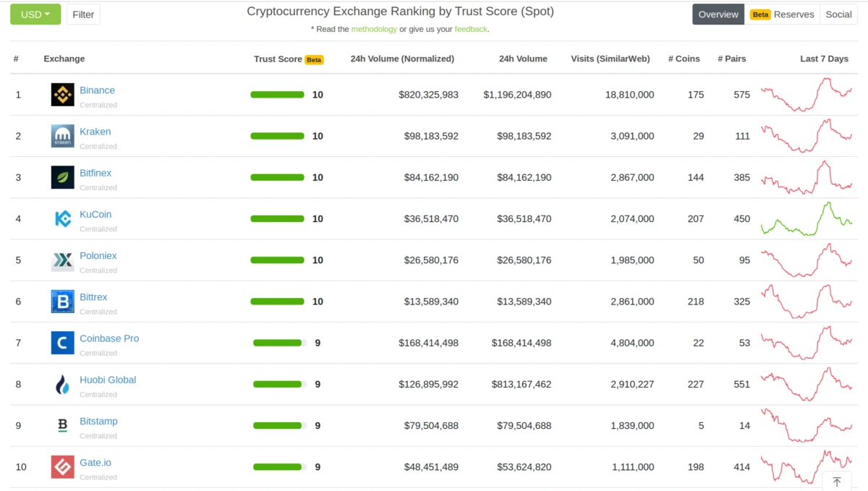Sort by the Last 7 Days header
Screen dimensions: 868x491
tap(824, 59)
